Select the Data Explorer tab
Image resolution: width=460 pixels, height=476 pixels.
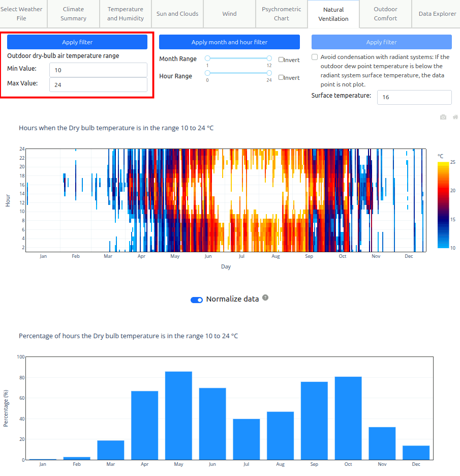pos(437,14)
